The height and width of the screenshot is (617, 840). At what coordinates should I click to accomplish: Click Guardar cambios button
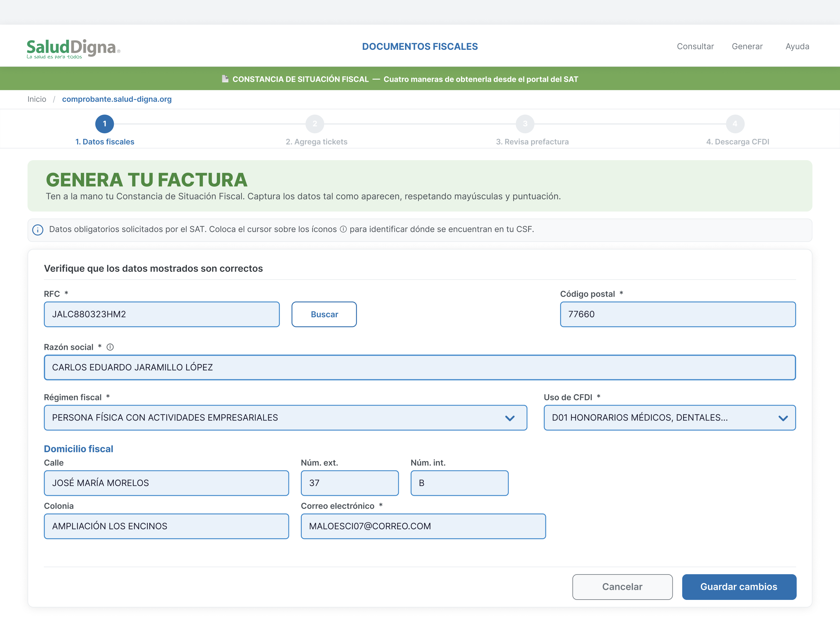pos(739,587)
